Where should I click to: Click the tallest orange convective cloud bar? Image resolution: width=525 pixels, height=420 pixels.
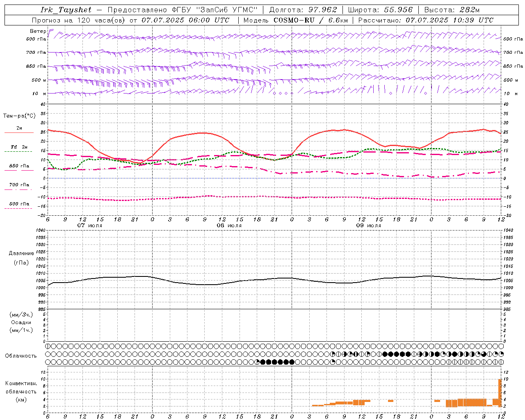tap(500, 393)
